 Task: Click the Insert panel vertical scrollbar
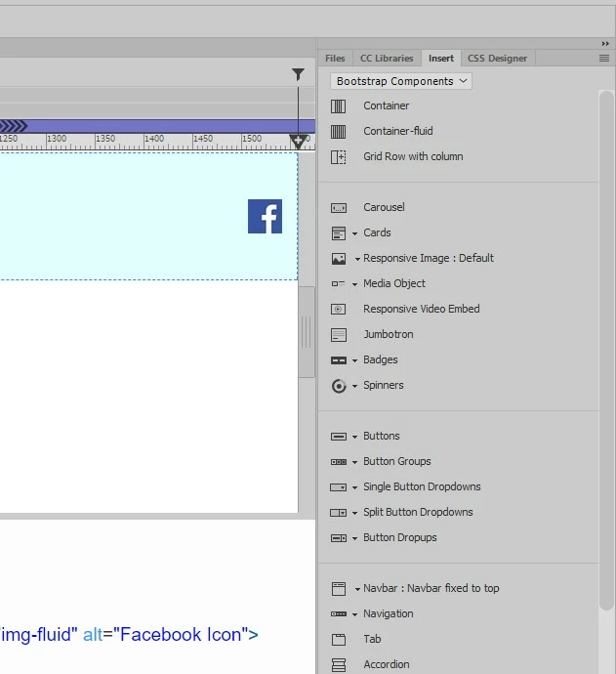pos(606,351)
